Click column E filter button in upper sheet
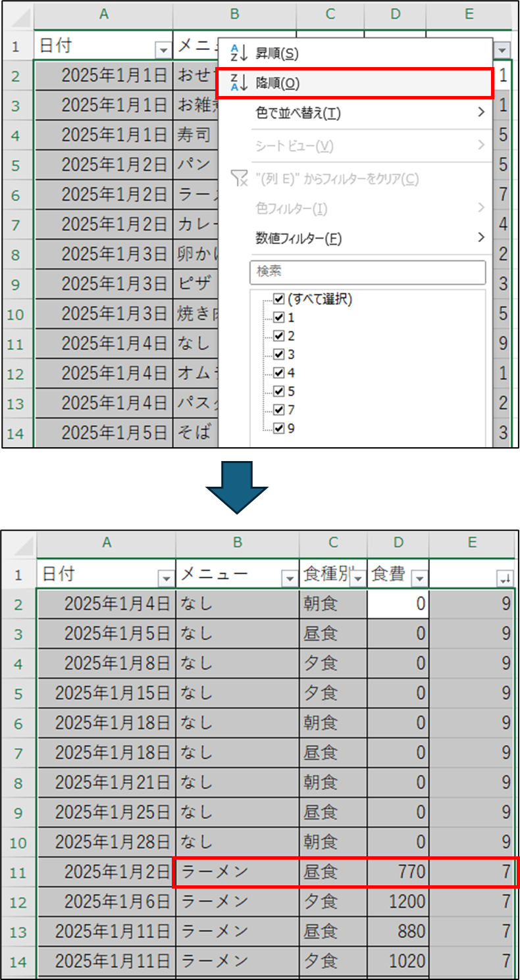Screen dimensions: 520x980 point(502,50)
